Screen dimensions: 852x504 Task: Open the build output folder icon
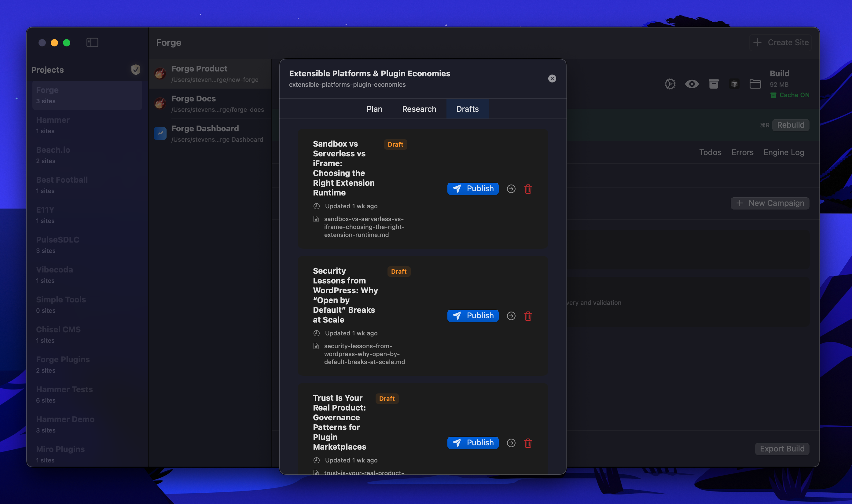click(x=755, y=84)
